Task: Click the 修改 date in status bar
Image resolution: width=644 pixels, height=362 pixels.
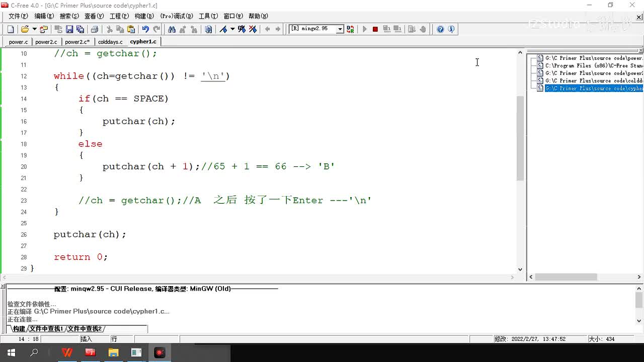Action: tap(530, 339)
